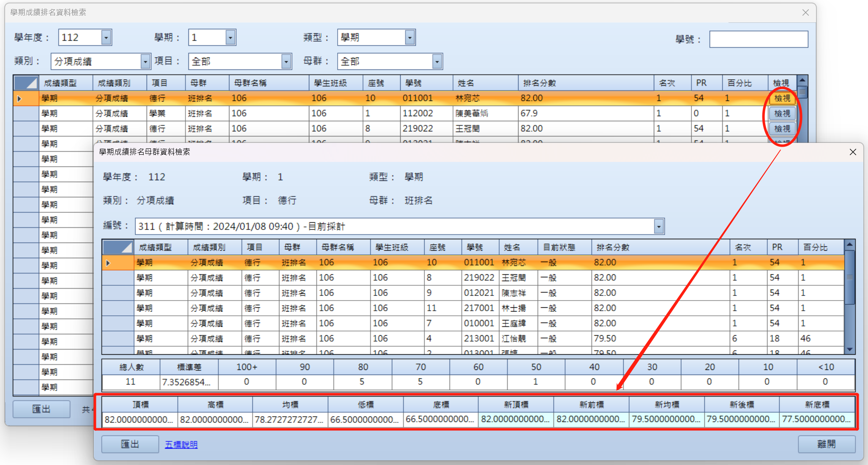Open the 編號 311 計算時間 dropdown
The image size is (868, 465).
coord(658,227)
